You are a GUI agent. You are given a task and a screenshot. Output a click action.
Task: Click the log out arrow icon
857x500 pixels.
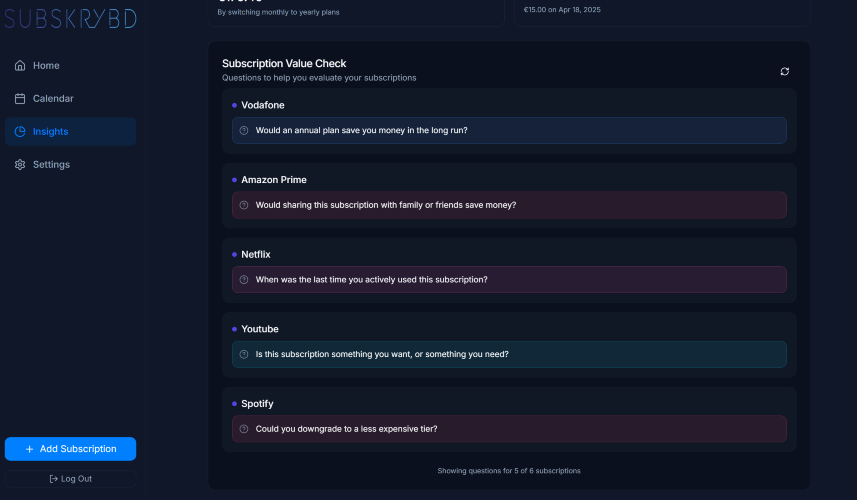click(54, 479)
